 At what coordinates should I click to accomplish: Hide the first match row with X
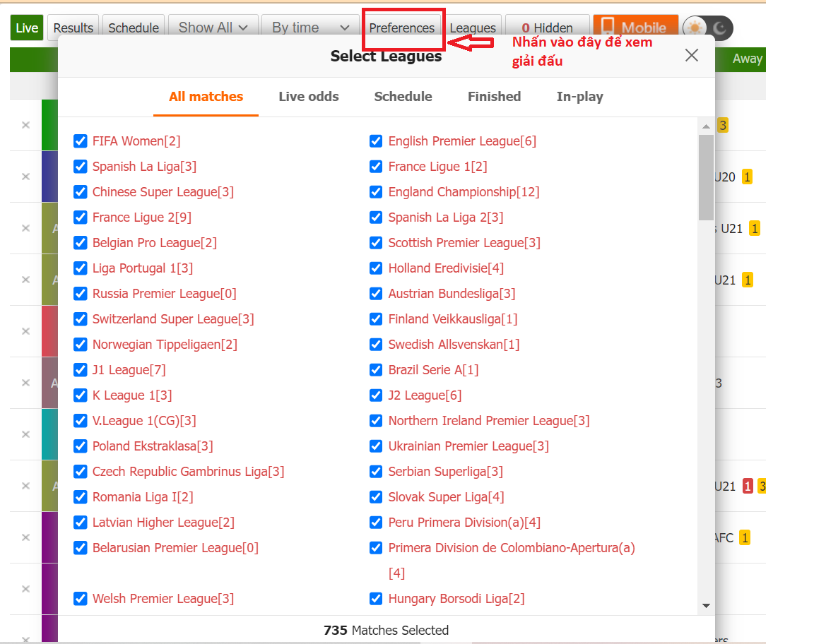pos(25,125)
